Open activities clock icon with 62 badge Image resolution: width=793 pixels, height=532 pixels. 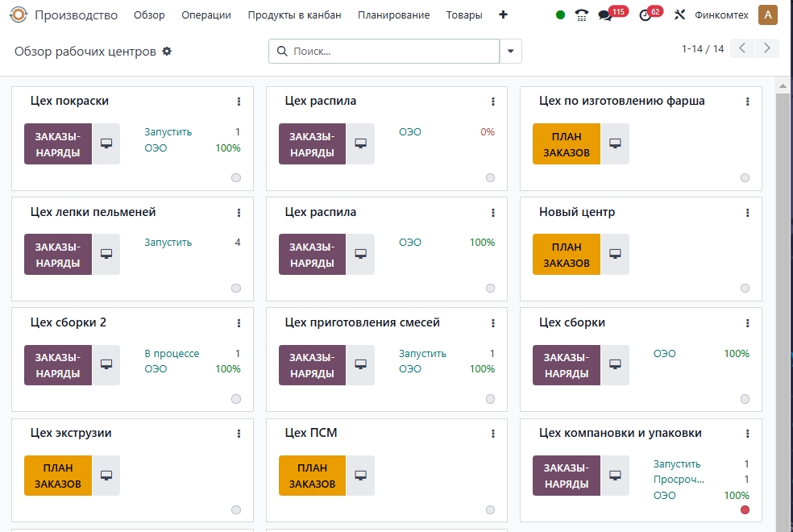coord(645,15)
